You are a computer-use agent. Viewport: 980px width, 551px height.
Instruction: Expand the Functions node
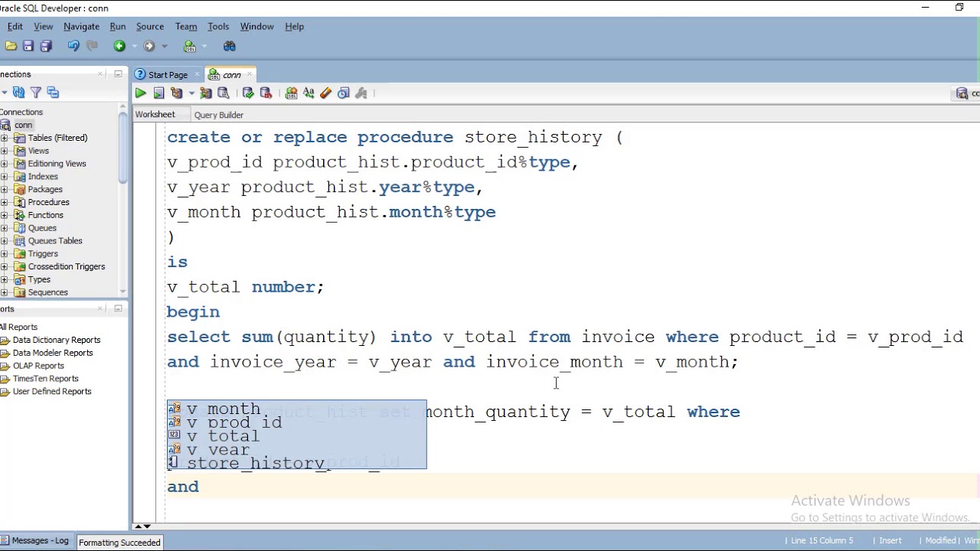pyautogui.click(x=5, y=215)
